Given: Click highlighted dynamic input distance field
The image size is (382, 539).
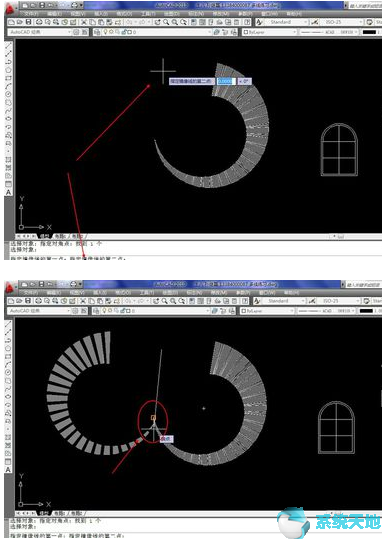Looking at the screenshot, I should click(227, 81).
